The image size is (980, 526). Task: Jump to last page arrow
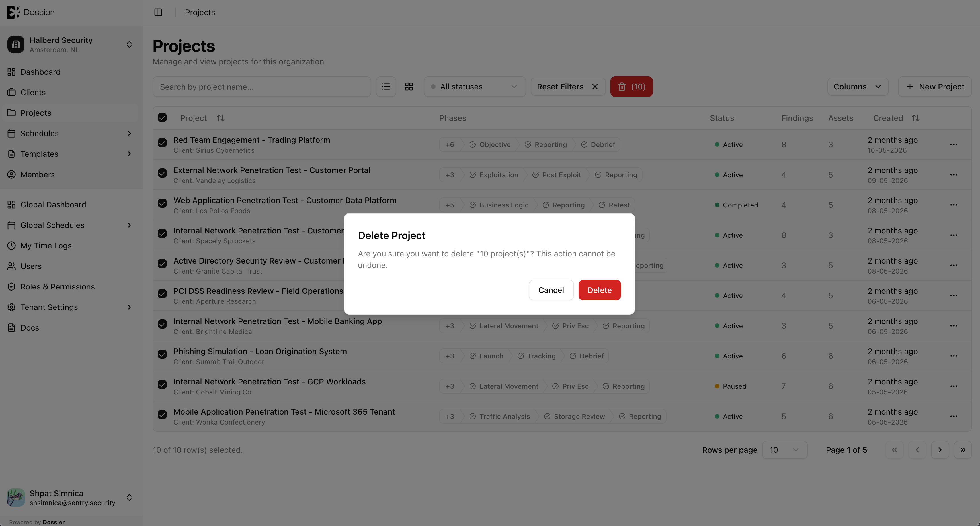(963, 450)
